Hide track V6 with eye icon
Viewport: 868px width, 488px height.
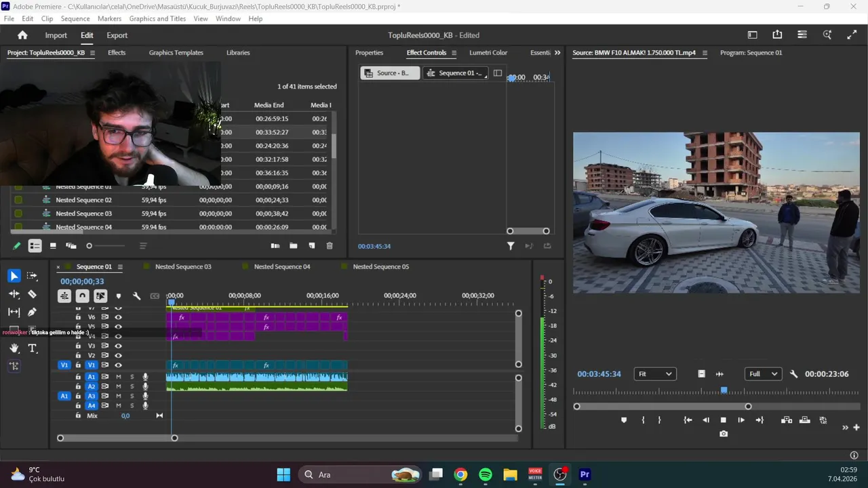[118, 317]
